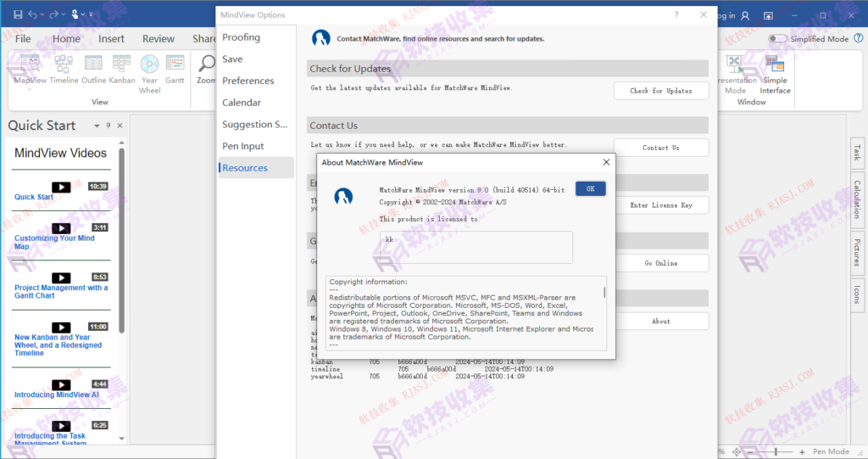Open the Outline view
Viewport: 868px width, 459px height.
tap(93, 68)
